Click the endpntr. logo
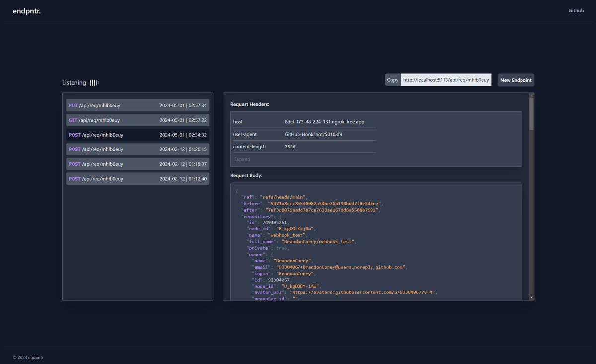 [27, 11]
